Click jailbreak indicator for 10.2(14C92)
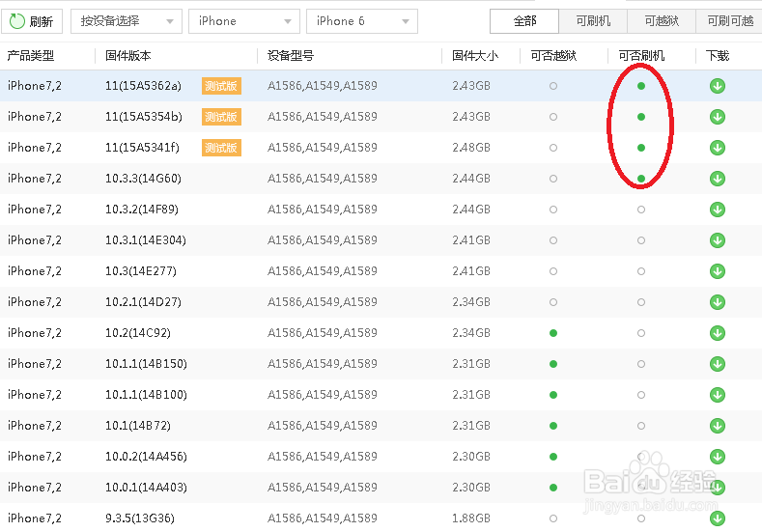762x532 pixels. click(553, 333)
